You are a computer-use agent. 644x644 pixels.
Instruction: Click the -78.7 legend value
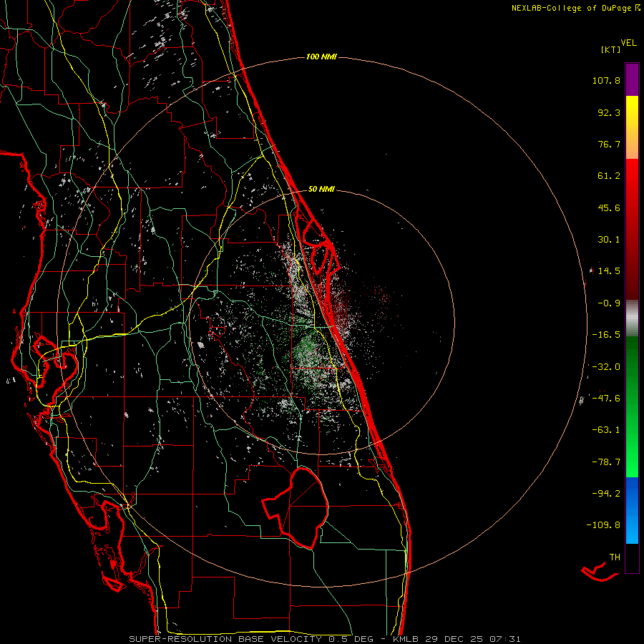point(606,462)
